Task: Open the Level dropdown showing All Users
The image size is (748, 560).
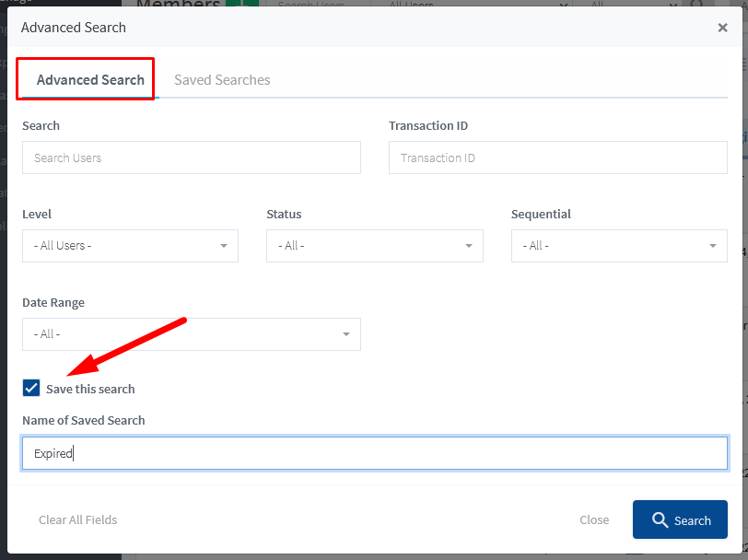Action: [x=130, y=246]
